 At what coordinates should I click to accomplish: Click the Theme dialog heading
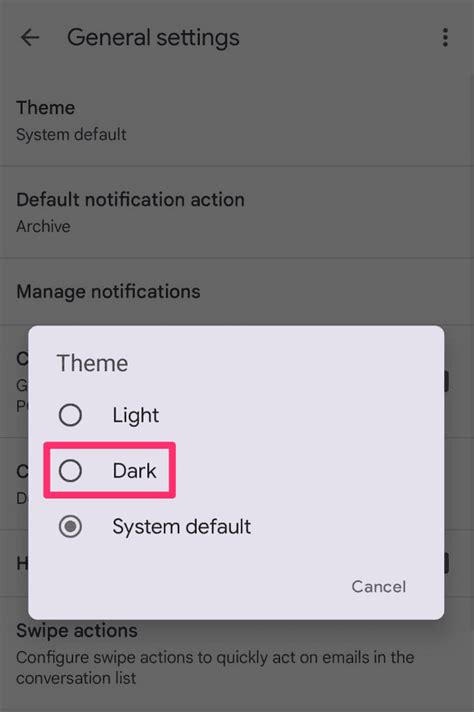click(x=92, y=363)
